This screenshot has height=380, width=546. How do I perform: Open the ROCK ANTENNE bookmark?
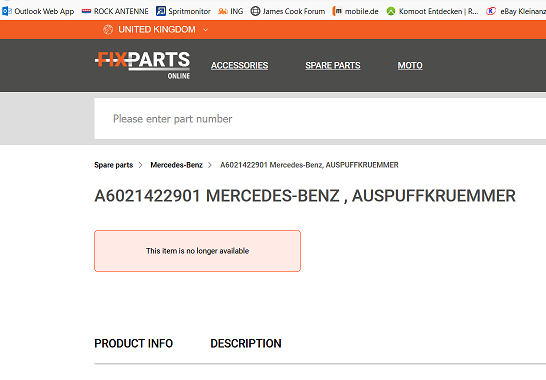pos(115,11)
